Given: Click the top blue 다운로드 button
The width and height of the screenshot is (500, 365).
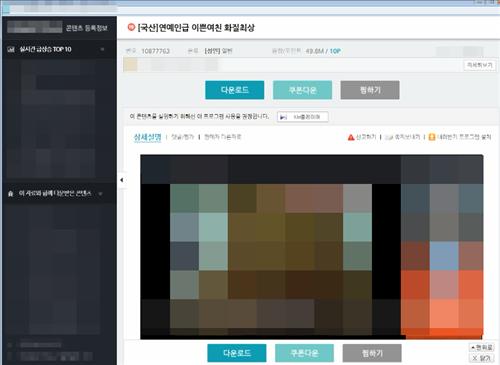Looking at the screenshot, I should click(x=235, y=90).
